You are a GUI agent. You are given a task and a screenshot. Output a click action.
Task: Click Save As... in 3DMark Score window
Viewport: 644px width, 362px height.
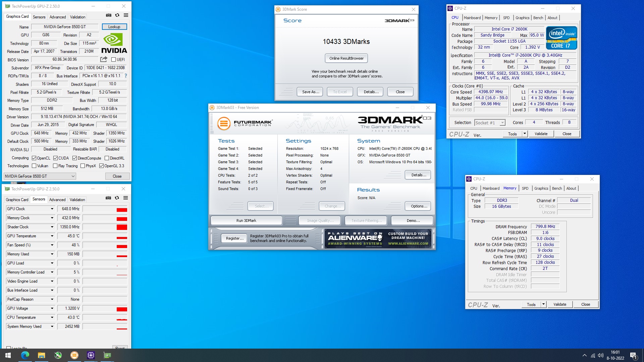(310, 92)
